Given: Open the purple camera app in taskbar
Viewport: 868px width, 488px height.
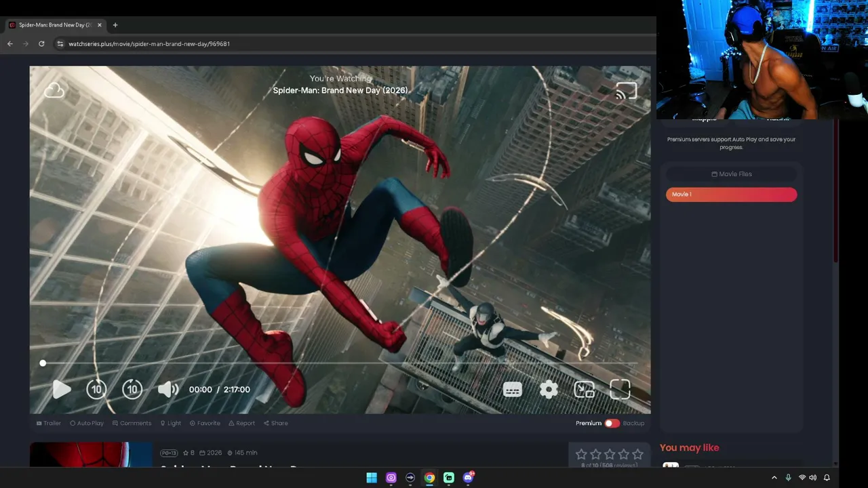Looking at the screenshot, I should [391, 478].
